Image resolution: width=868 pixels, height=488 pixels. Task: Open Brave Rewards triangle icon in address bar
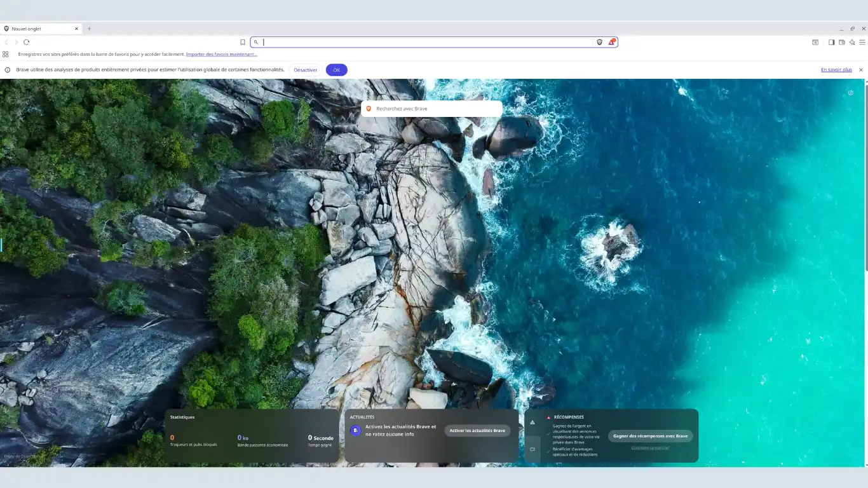point(611,42)
